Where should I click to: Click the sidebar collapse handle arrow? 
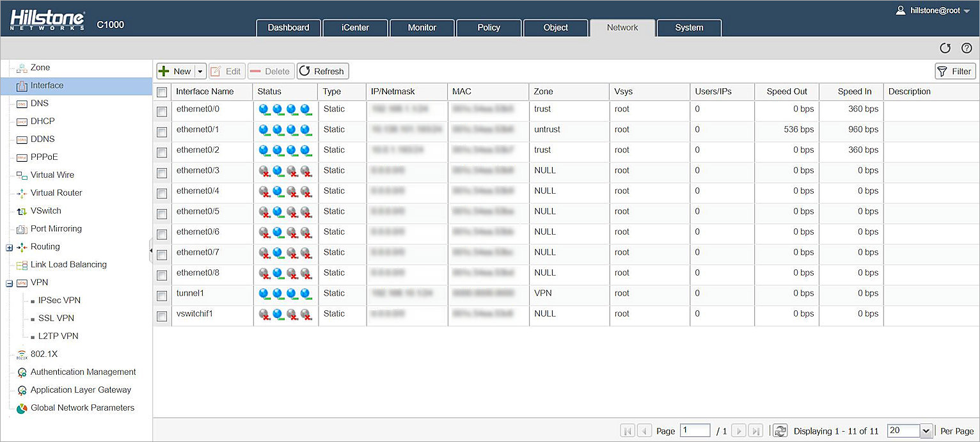click(151, 251)
